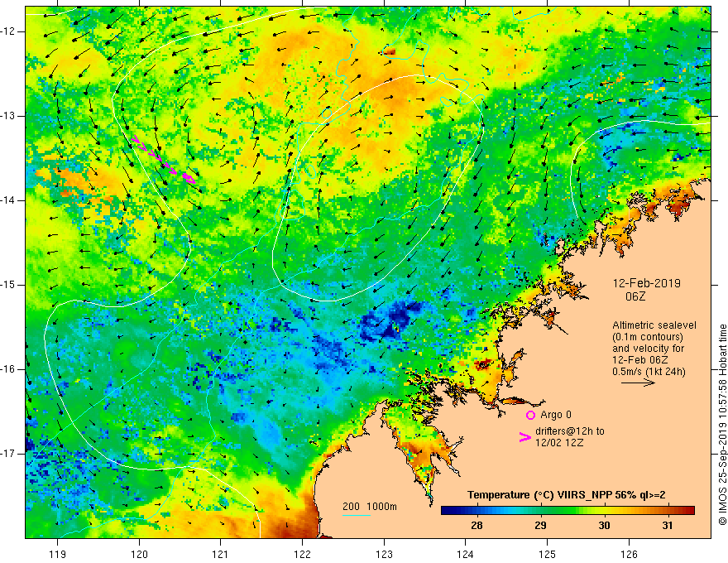
Task: Click the 0.5m/s velocity scale arrow
Action: (x=638, y=383)
